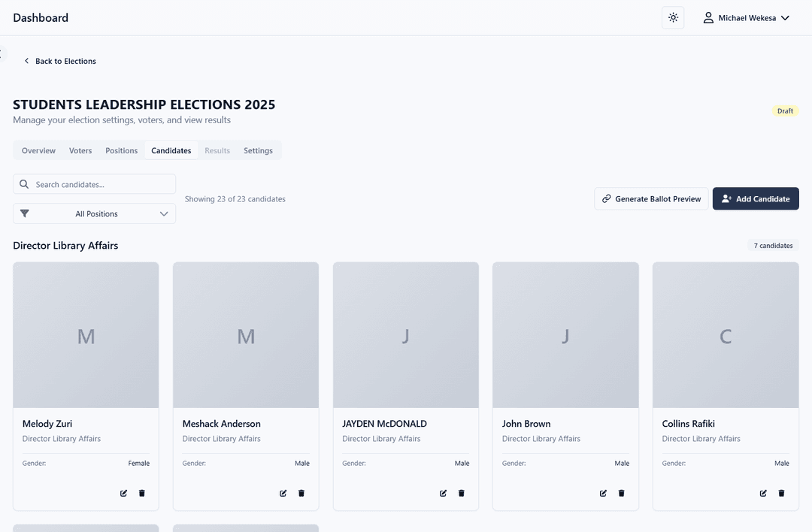Delete JAYDEN McDONALD candidate
This screenshot has height=532, width=812.
(462, 493)
